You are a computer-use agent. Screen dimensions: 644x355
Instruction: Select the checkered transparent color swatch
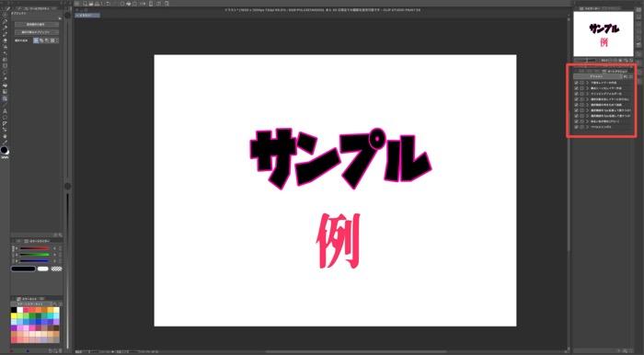57,269
